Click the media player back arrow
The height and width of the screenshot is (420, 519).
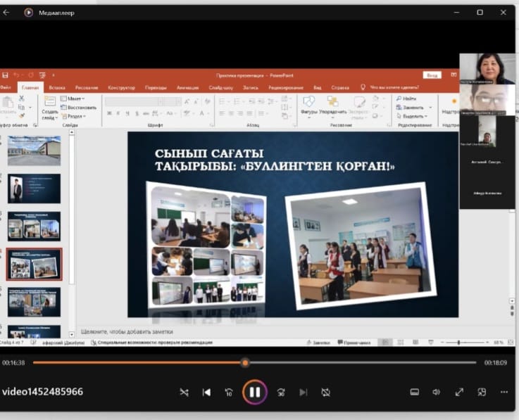[6, 12]
